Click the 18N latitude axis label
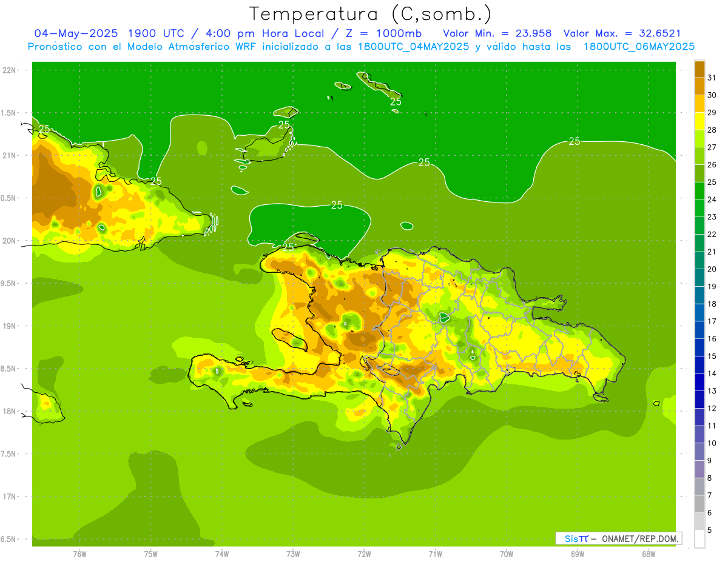 [9, 411]
